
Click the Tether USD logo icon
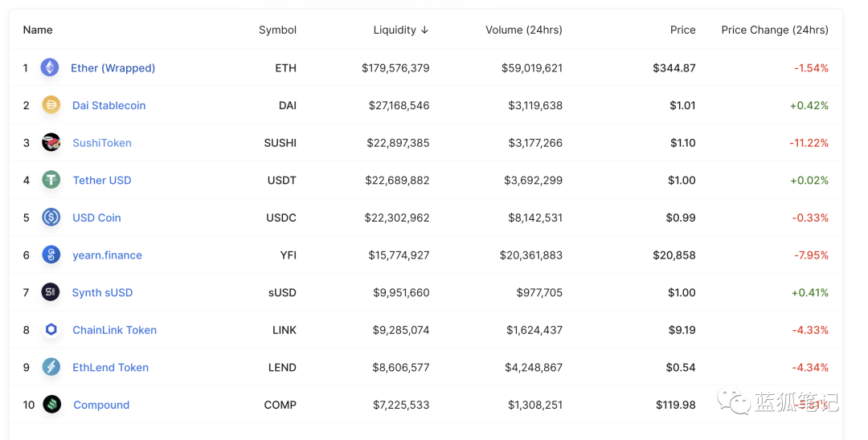[x=51, y=180]
